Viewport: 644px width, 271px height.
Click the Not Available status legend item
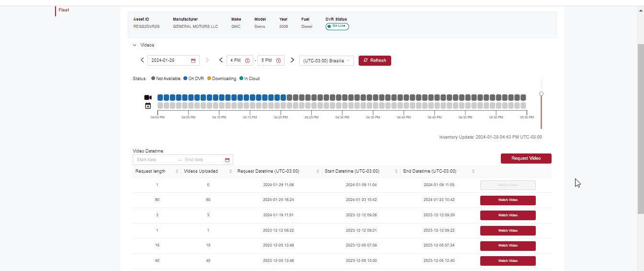pos(166,79)
